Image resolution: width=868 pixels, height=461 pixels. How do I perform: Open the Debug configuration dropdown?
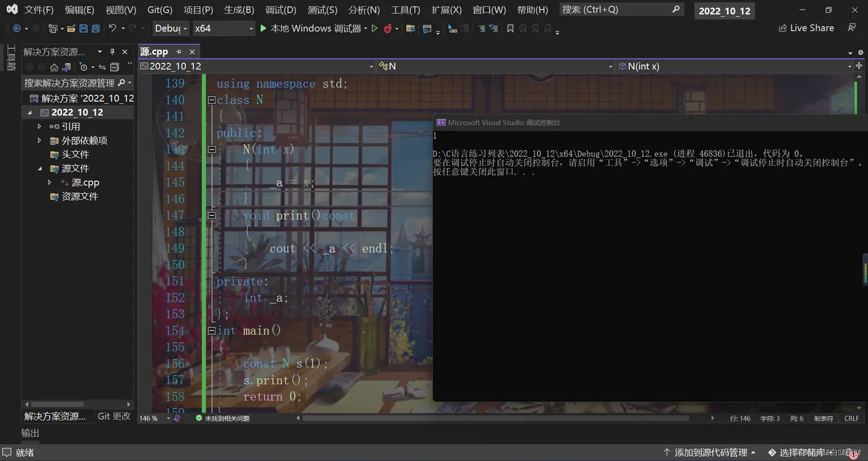[x=171, y=29]
